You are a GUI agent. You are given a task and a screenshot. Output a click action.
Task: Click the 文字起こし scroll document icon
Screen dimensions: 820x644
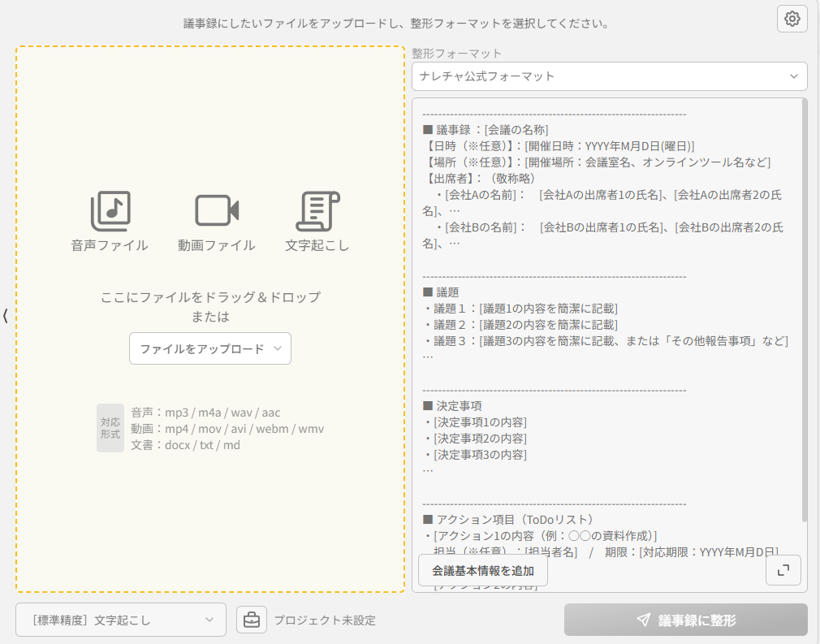317,211
